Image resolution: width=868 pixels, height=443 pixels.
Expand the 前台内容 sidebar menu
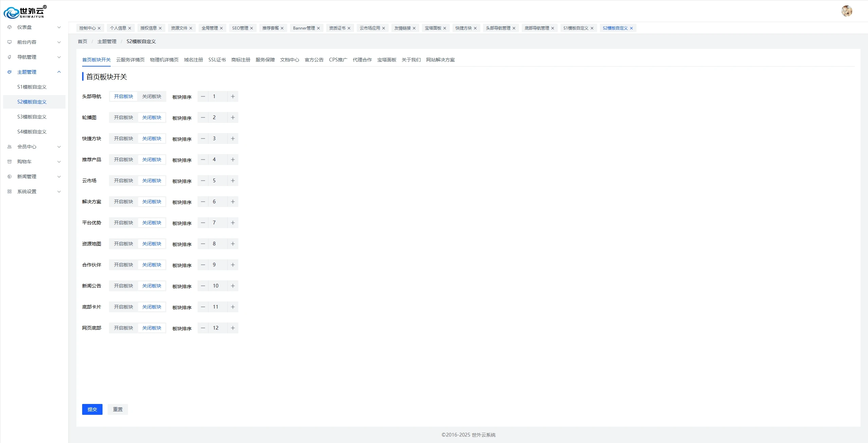click(34, 42)
